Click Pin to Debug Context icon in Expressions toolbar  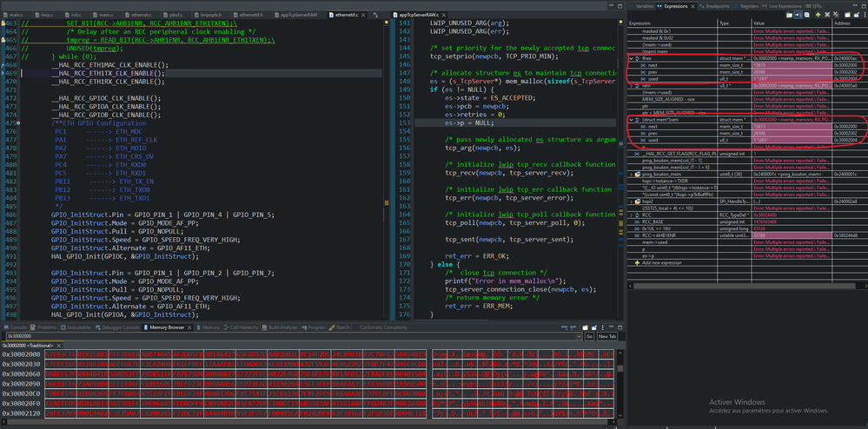pyautogui.click(x=857, y=15)
